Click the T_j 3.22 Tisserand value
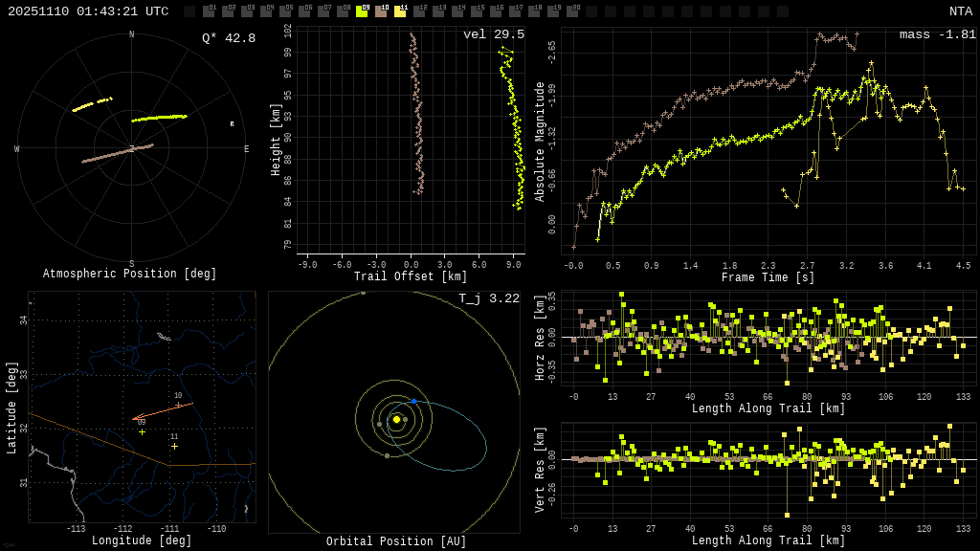The width and height of the screenshot is (980, 551). pyautogui.click(x=488, y=298)
